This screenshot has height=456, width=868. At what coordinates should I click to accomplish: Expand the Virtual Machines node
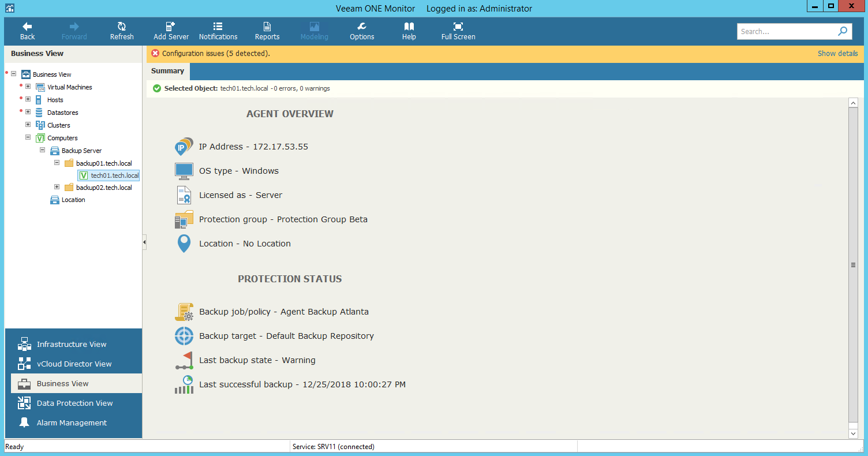[28, 87]
